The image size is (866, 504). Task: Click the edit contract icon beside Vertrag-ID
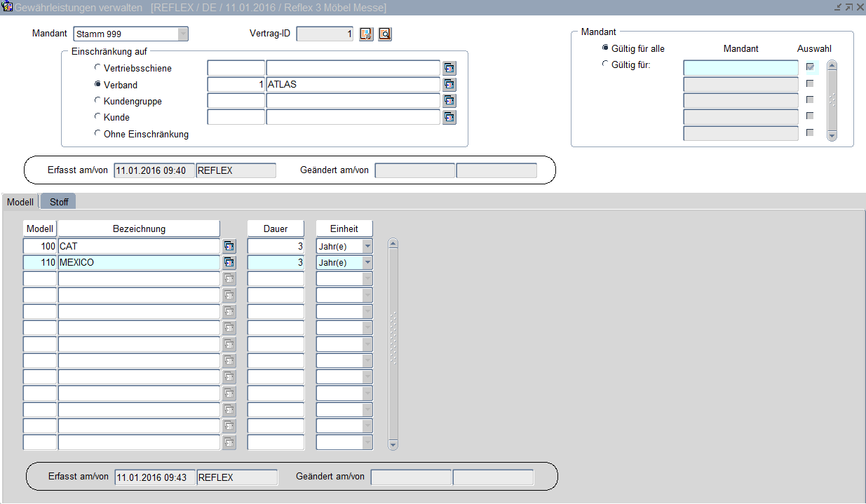point(366,34)
